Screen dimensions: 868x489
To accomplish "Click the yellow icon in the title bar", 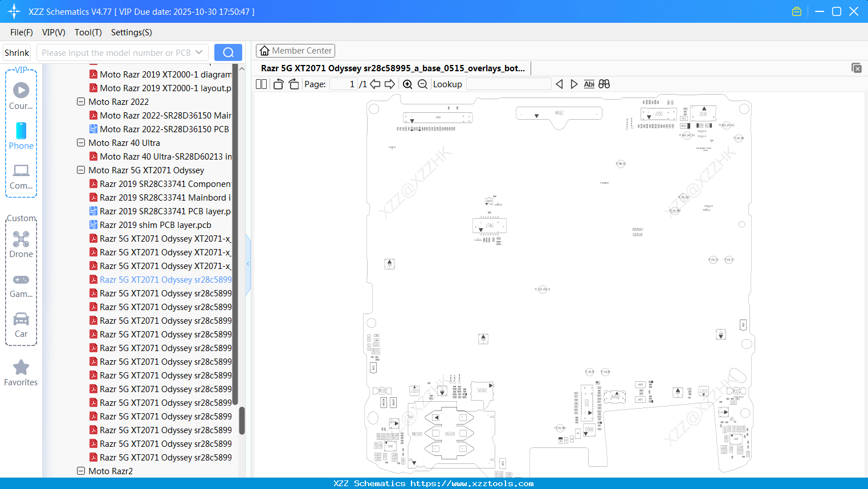I will (x=797, y=11).
